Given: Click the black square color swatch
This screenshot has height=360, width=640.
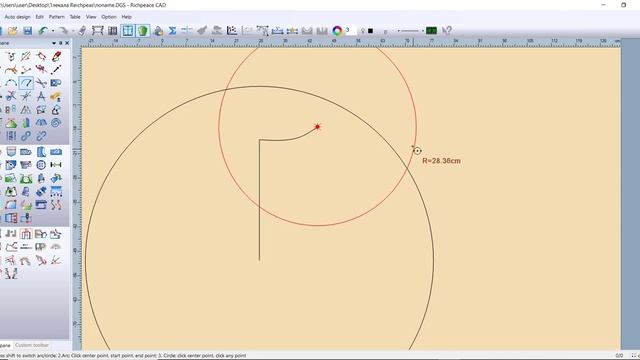Looking at the screenshot, I should [371, 31].
